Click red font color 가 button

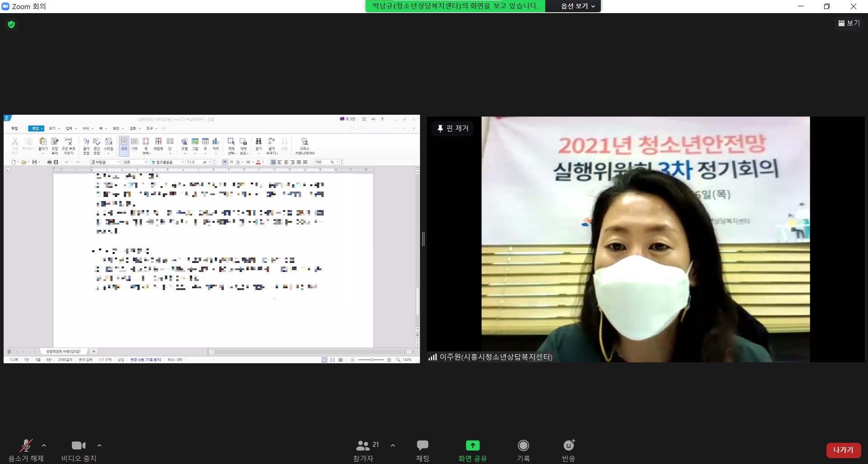[x=258, y=162]
